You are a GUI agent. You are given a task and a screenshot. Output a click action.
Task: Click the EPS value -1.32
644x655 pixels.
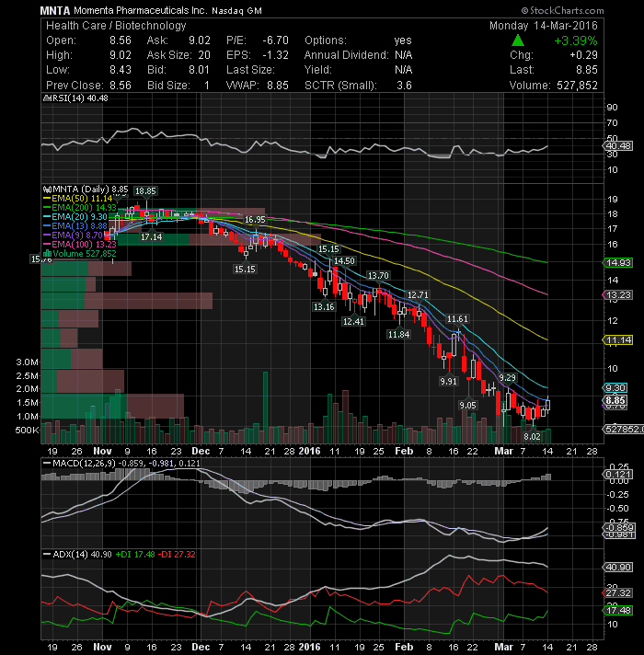pyautogui.click(x=275, y=55)
